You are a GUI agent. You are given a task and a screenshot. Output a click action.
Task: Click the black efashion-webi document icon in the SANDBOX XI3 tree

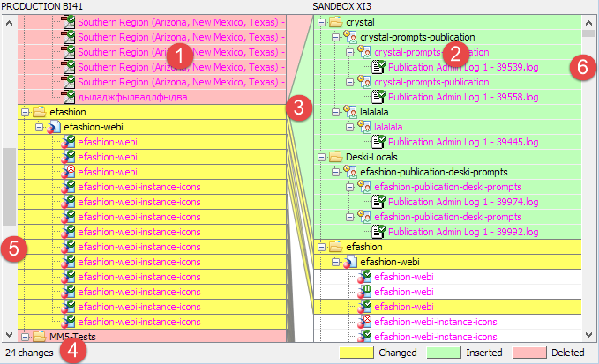pos(350,262)
